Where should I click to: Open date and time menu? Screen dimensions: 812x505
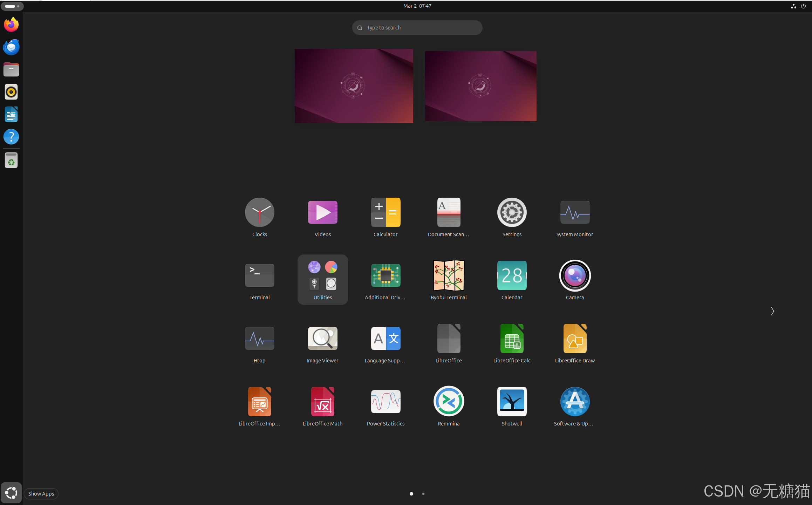click(x=417, y=6)
